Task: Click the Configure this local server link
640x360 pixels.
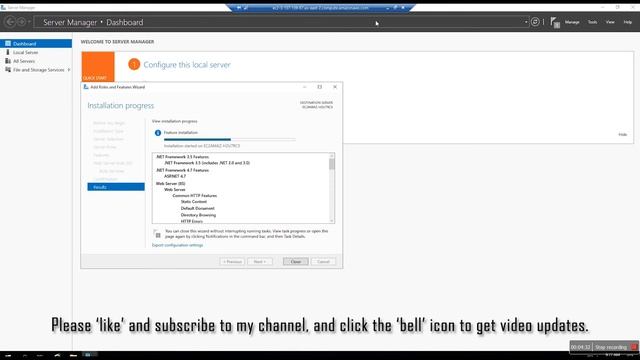Action: coord(187,64)
